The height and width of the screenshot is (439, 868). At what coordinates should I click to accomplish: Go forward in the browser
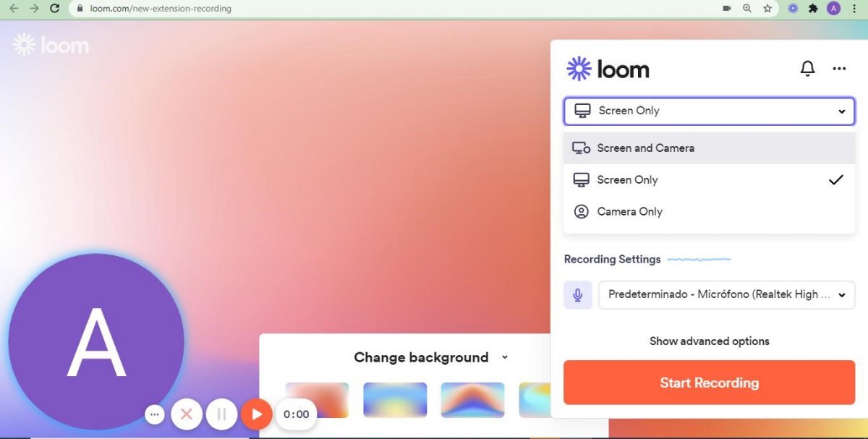coord(34,9)
